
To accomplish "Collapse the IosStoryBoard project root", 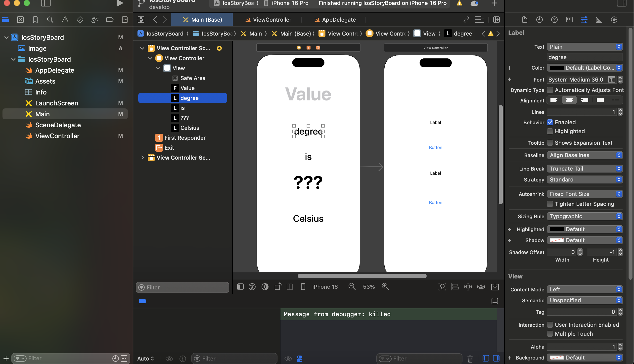I will 6,38.
